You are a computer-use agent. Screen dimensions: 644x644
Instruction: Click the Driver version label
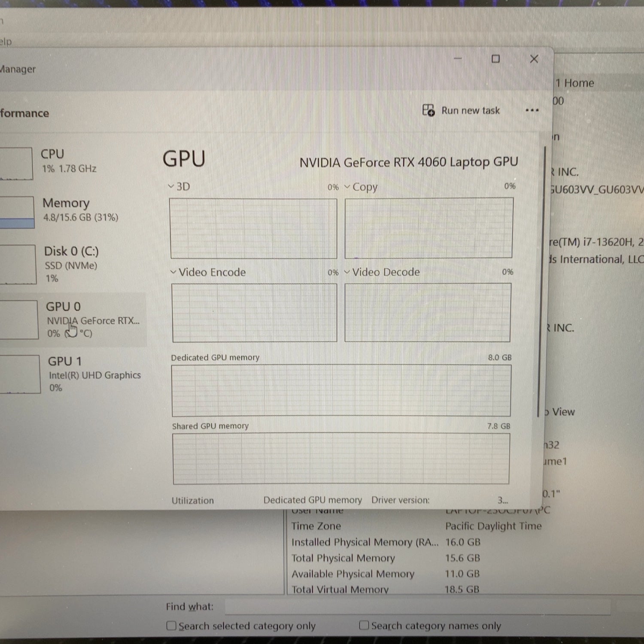coord(400,500)
